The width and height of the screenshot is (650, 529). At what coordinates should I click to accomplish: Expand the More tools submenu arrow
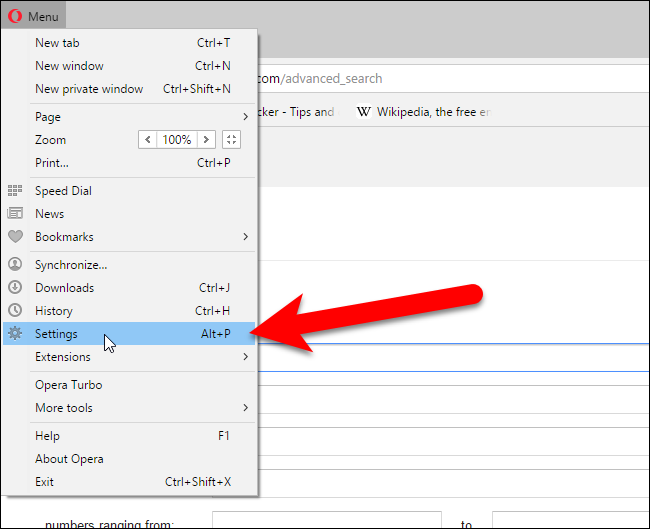pos(245,408)
